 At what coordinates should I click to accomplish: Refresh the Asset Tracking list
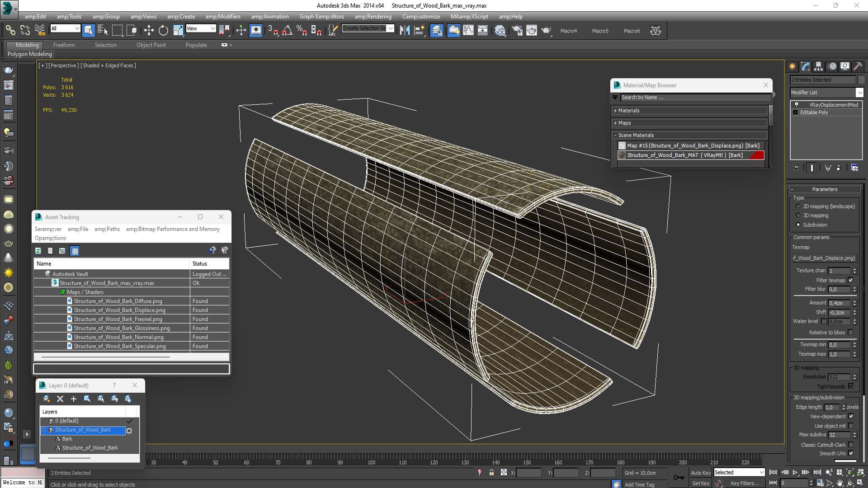(x=38, y=251)
